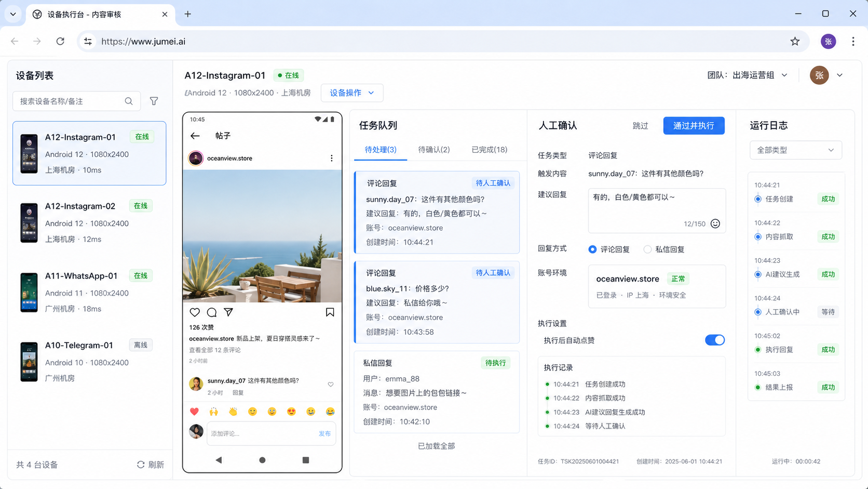Select device A12-Instagram-01 in the list
Screen dimensions: 868x489
(89, 153)
